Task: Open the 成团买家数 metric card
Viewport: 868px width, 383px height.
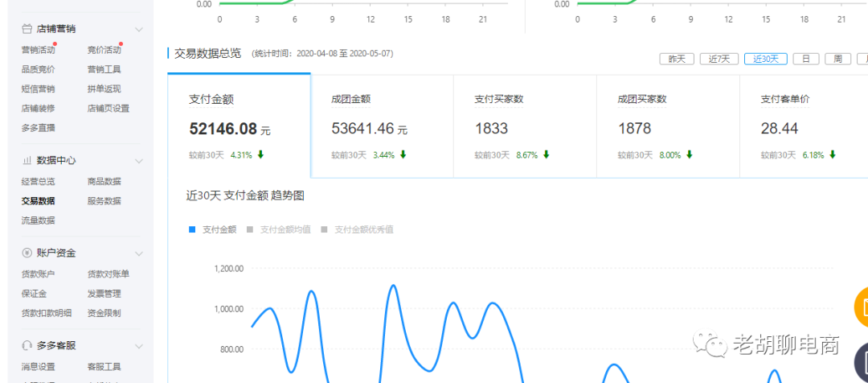Action: [x=668, y=126]
